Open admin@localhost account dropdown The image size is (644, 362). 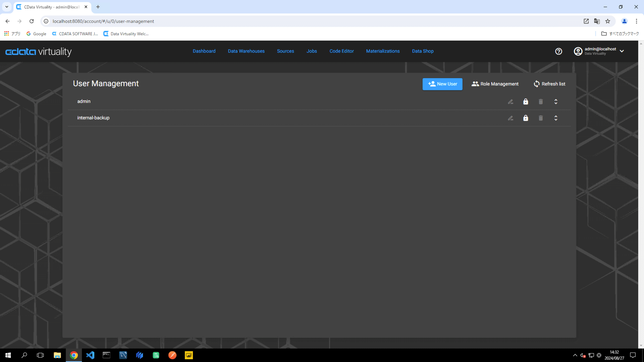622,51
